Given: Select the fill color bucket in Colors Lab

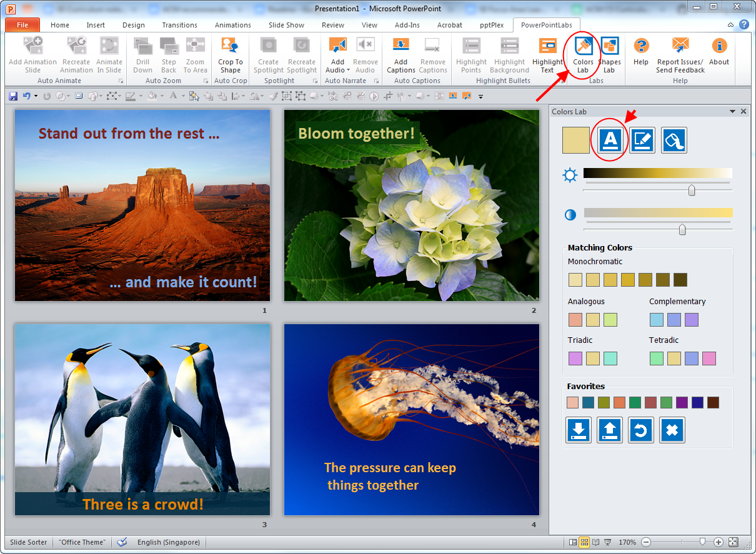Looking at the screenshot, I should coord(674,140).
